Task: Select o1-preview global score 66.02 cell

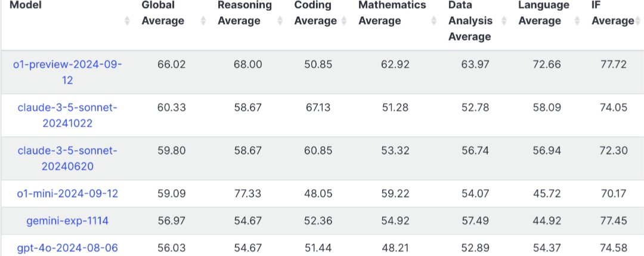Action: click(171, 64)
